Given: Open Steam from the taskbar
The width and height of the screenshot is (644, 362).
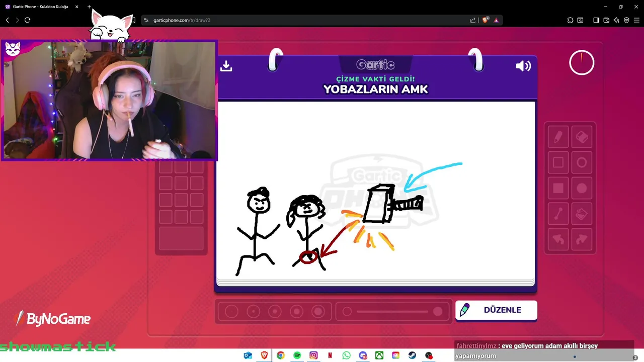Looking at the screenshot, I should click(x=412, y=355).
